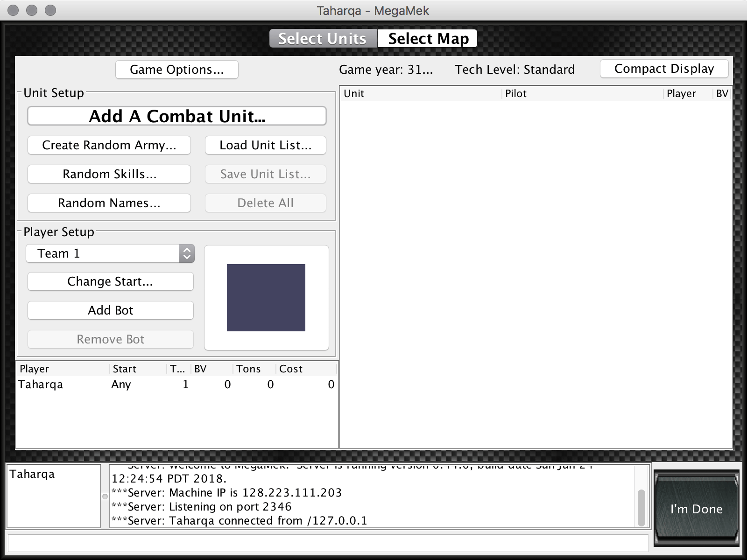Open Random Names settings
The height and width of the screenshot is (560, 747).
point(109,203)
